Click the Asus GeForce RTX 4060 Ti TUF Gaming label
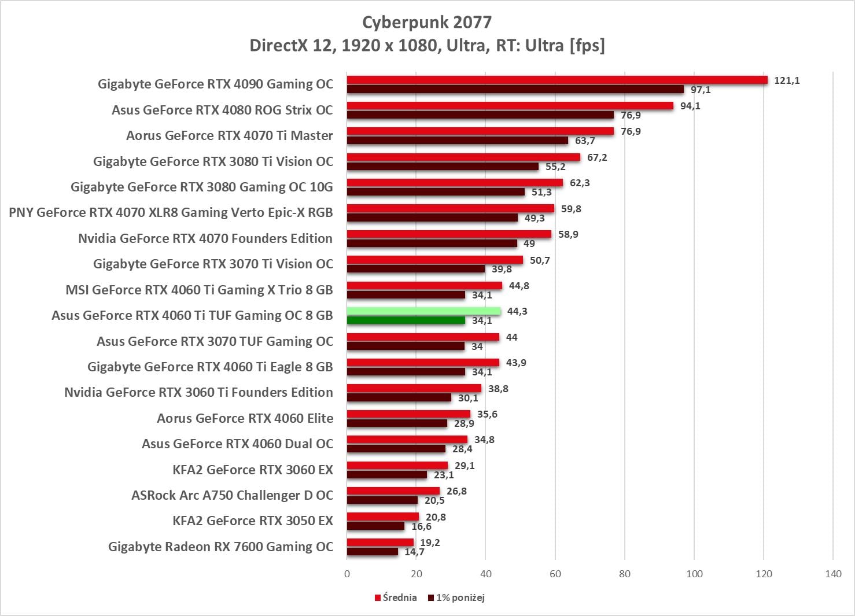The width and height of the screenshot is (855, 616). click(192, 315)
